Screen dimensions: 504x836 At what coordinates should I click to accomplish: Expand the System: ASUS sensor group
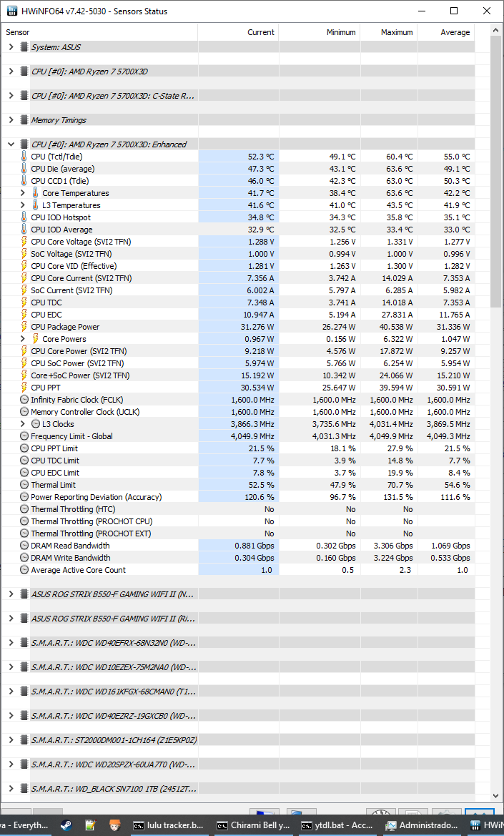point(11,47)
